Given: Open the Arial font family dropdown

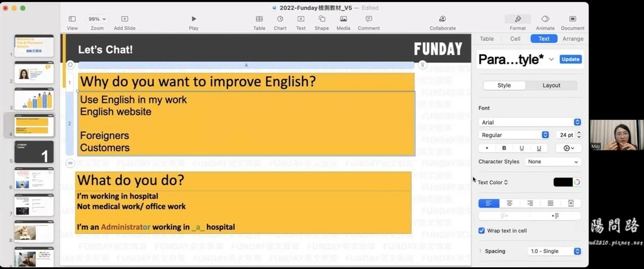Looking at the screenshot, I should pos(530,122).
